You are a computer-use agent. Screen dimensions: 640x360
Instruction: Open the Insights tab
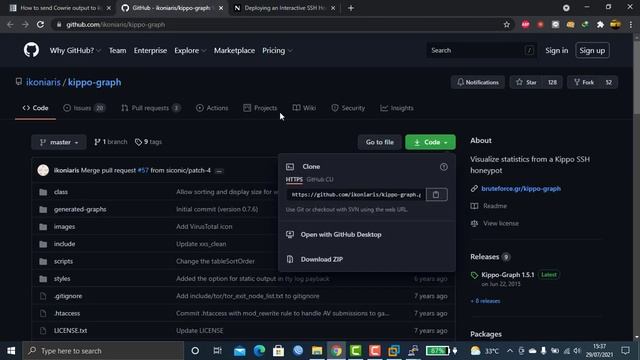397,108
